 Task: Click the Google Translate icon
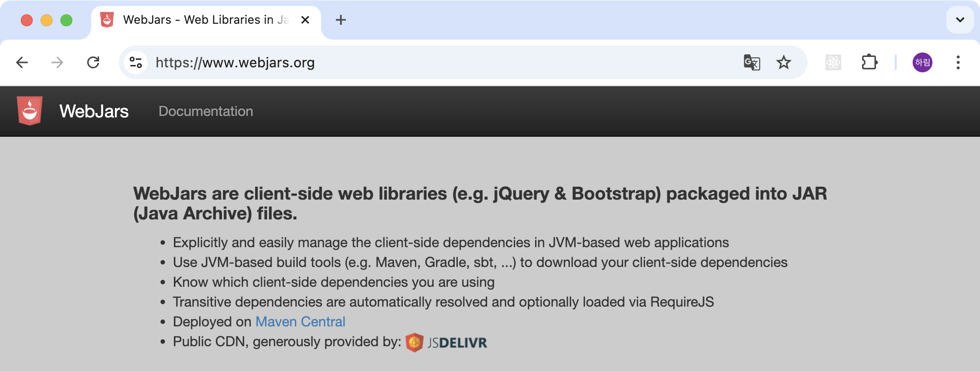[752, 62]
